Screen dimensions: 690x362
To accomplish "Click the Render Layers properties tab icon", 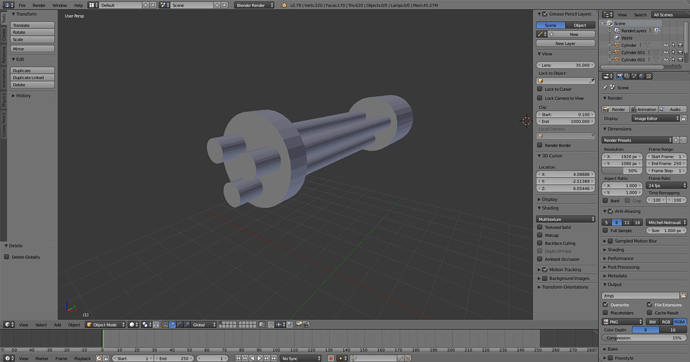I will (x=627, y=76).
